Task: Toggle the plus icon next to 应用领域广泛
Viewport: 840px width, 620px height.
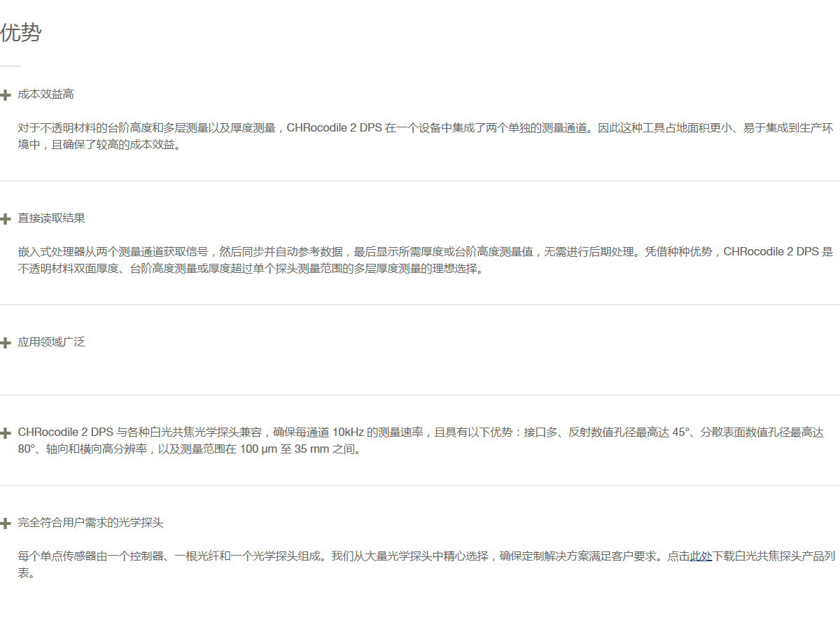Action: click(6, 343)
